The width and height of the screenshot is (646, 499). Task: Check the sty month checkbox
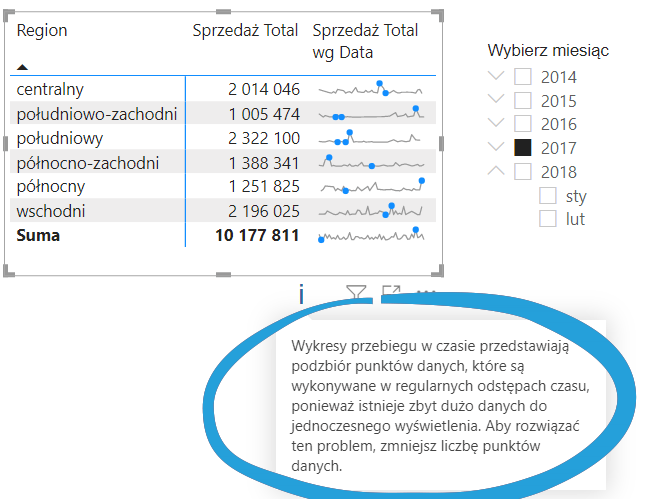547,196
